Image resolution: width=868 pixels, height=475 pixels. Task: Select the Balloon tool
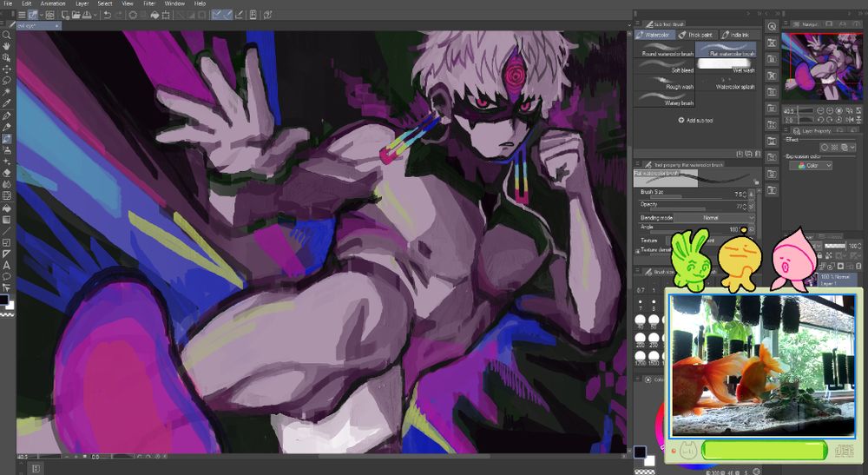pos(7,277)
